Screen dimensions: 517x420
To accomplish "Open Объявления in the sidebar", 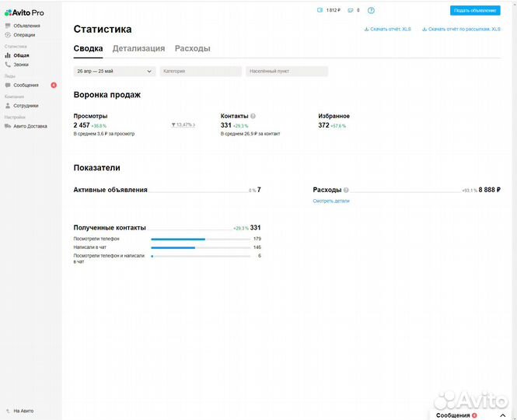I will click(x=26, y=26).
